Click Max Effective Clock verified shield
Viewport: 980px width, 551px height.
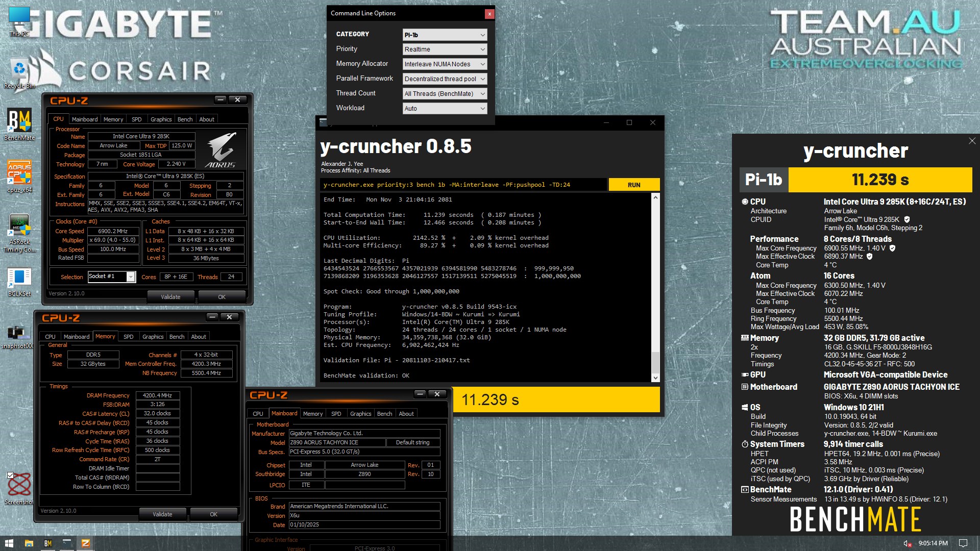point(870,256)
